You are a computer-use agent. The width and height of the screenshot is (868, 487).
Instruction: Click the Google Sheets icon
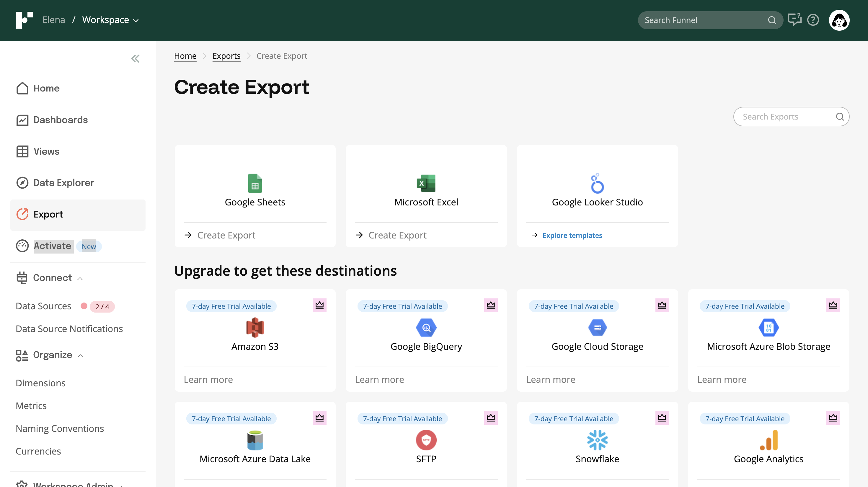[255, 183]
